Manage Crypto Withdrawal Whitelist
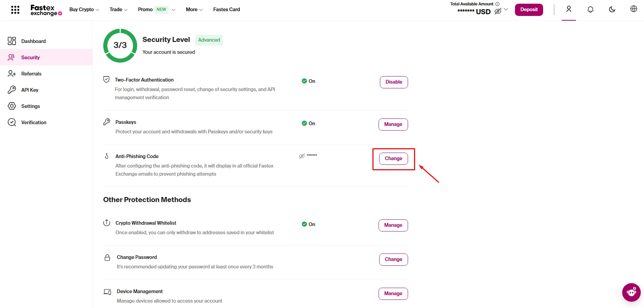This screenshot has width=644, height=308. pyautogui.click(x=393, y=225)
